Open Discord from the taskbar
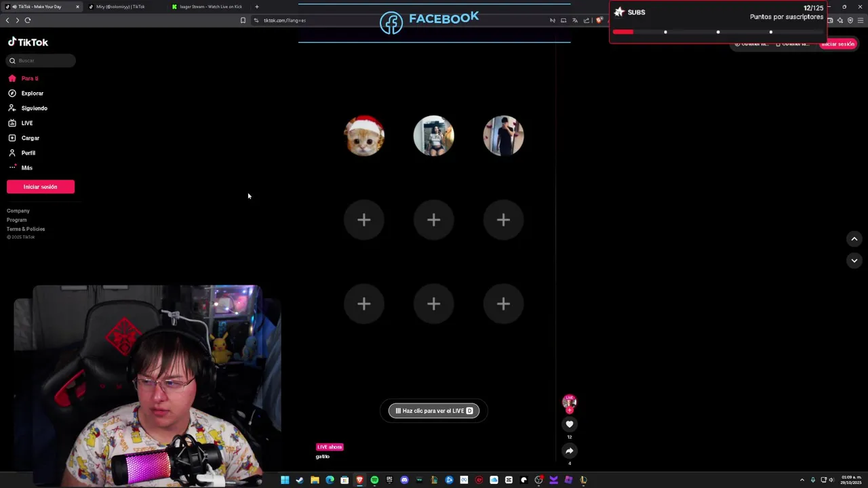Screen dimensions: 868x488 [404, 480]
